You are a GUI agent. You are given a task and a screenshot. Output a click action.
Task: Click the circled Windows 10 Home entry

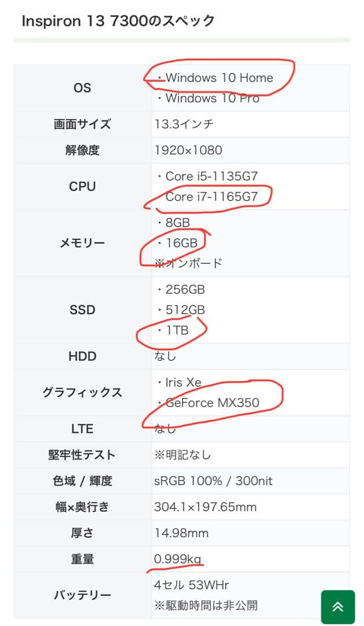pos(220,77)
